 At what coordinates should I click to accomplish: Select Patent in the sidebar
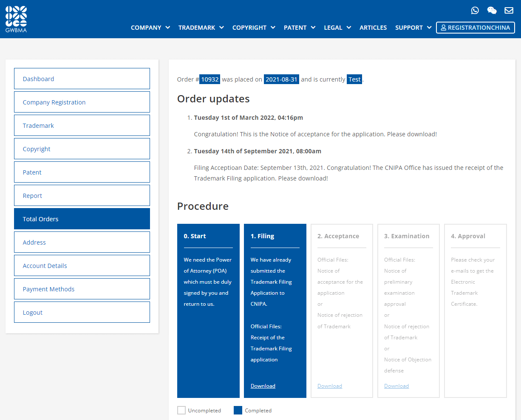[82, 172]
